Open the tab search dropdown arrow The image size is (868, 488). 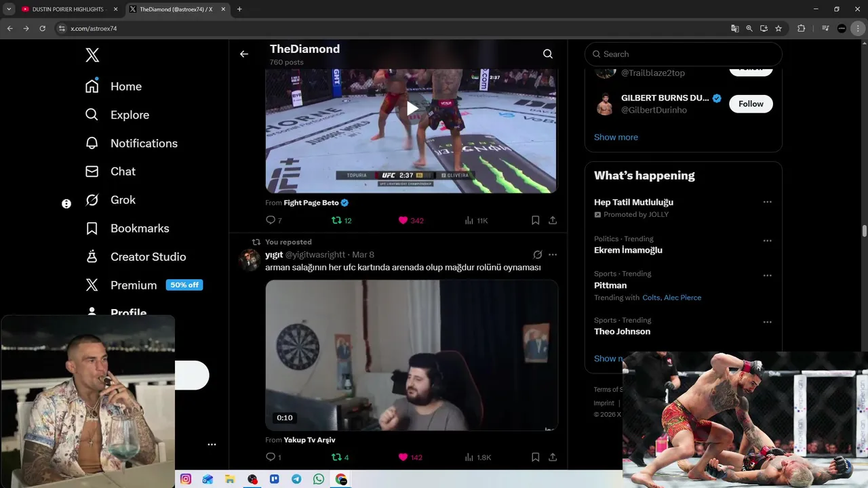click(x=9, y=9)
